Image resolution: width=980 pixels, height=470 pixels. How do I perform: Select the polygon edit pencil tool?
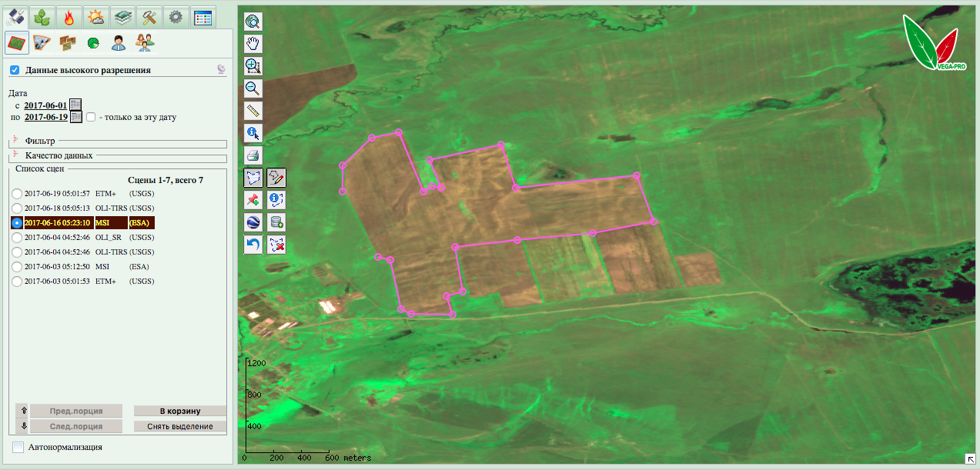(276, 178)
